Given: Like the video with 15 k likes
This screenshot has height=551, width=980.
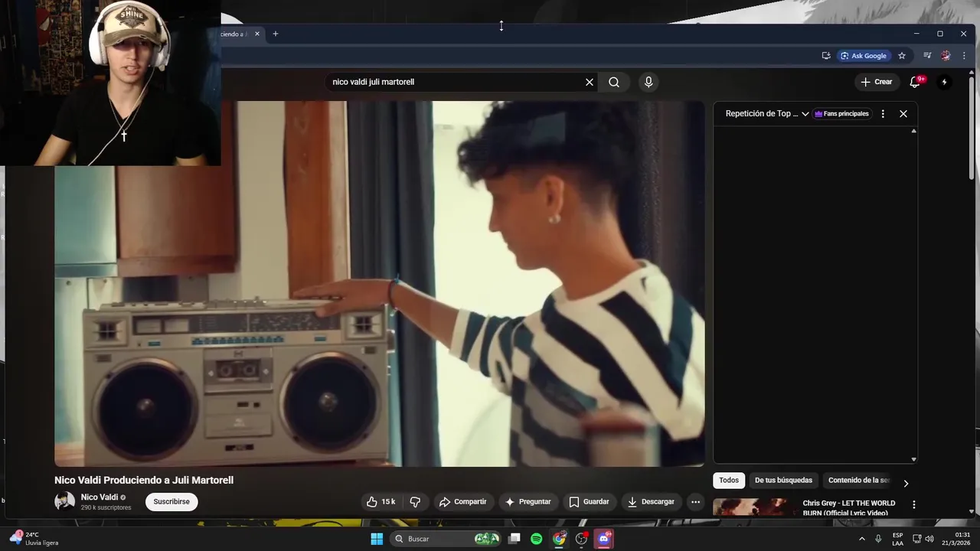Looking at the screenshot, I should pyautogui.click(x=381, y=502).
